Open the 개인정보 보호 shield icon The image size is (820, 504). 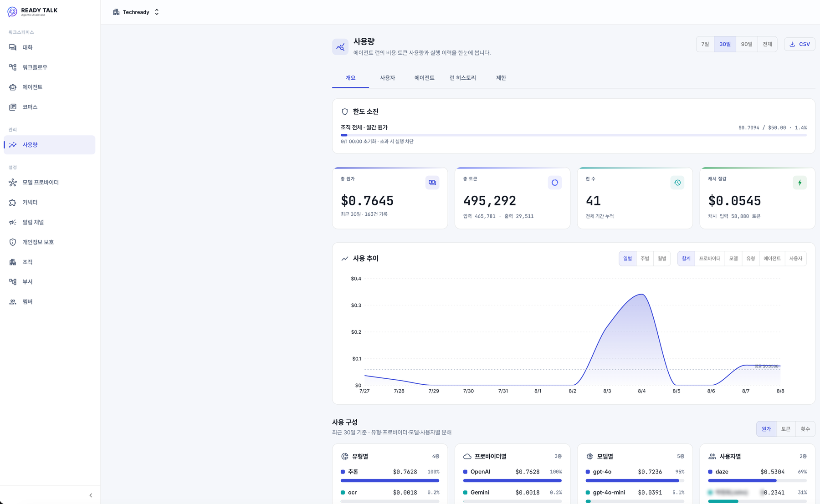click(13, 242)
